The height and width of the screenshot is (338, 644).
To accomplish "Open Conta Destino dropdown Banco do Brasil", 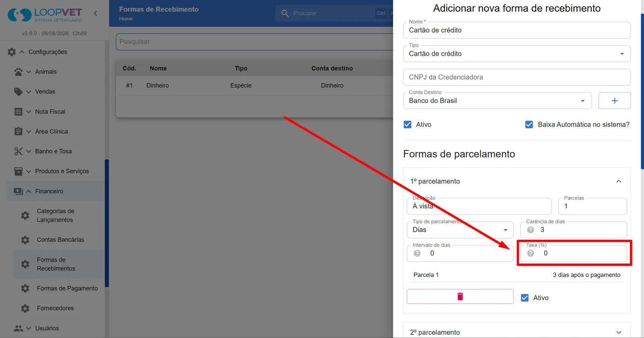I will click(497, 101).
